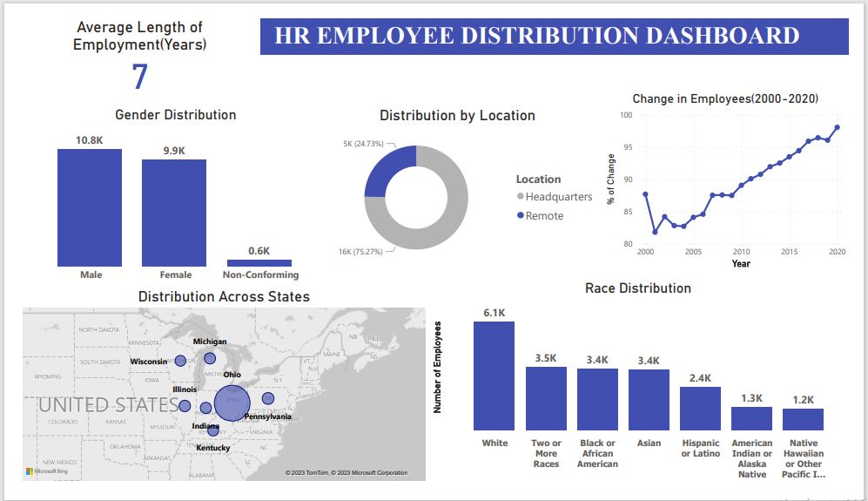Click the Male bar in Gender Distribution

90,207
